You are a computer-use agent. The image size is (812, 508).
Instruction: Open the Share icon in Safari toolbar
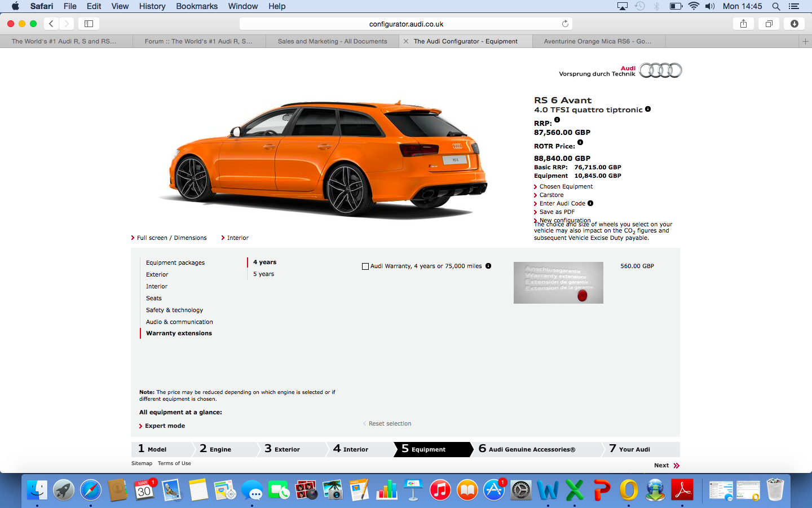click(743, 24)
